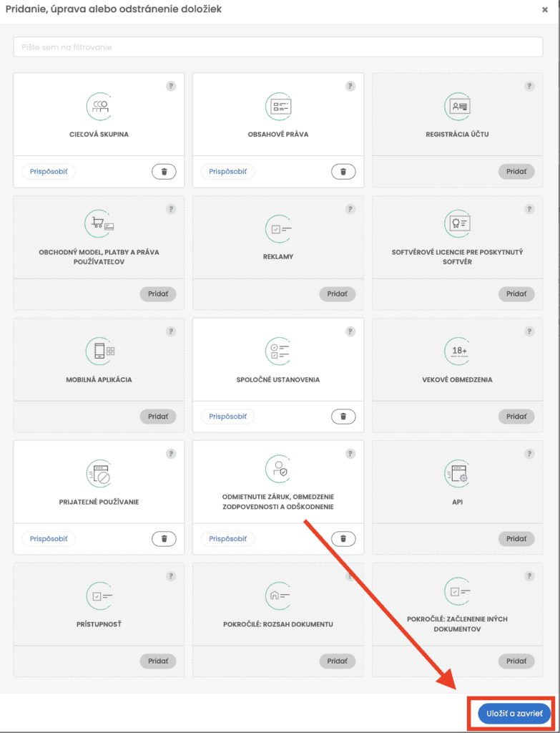Delete the Cieľová skupina clause via trash icon
560x733 pixels.
pos(164,172)
